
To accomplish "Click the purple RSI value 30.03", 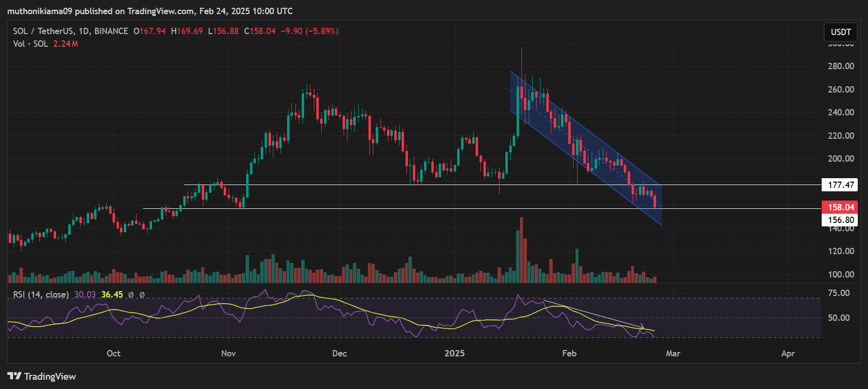I will [85, 295].
